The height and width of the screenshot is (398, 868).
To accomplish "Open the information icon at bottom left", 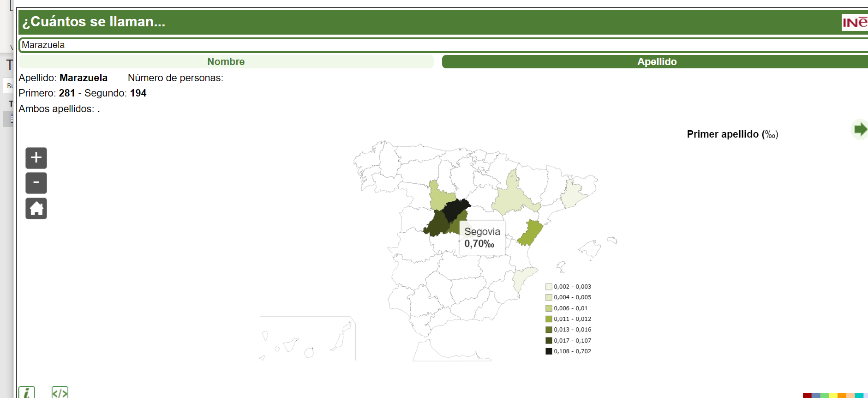I will (x=27, y=392).
